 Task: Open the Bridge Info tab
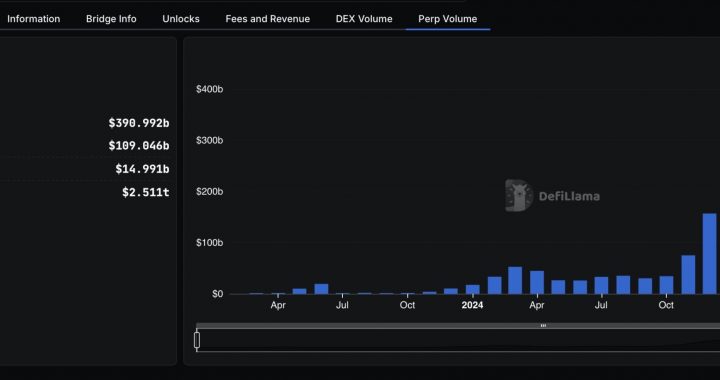(x=111, y=19)
